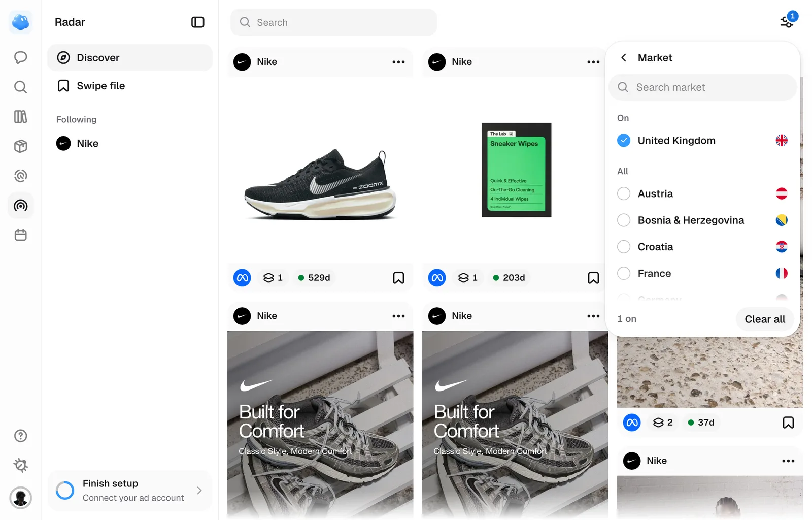
Task: Collapse the sidebar panel icon
Action: (197, 22)
